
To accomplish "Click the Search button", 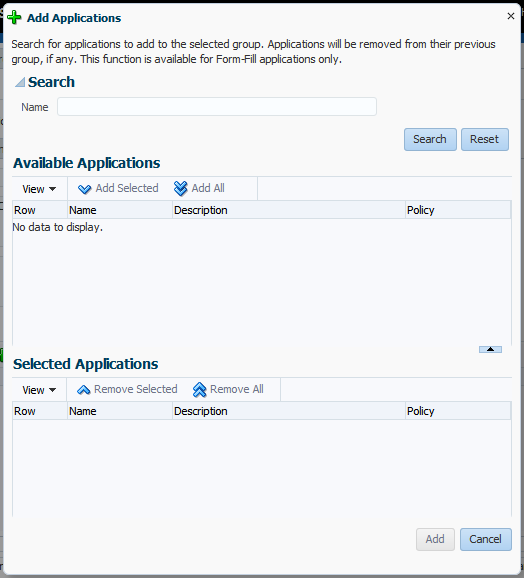I will coord(430,139).
